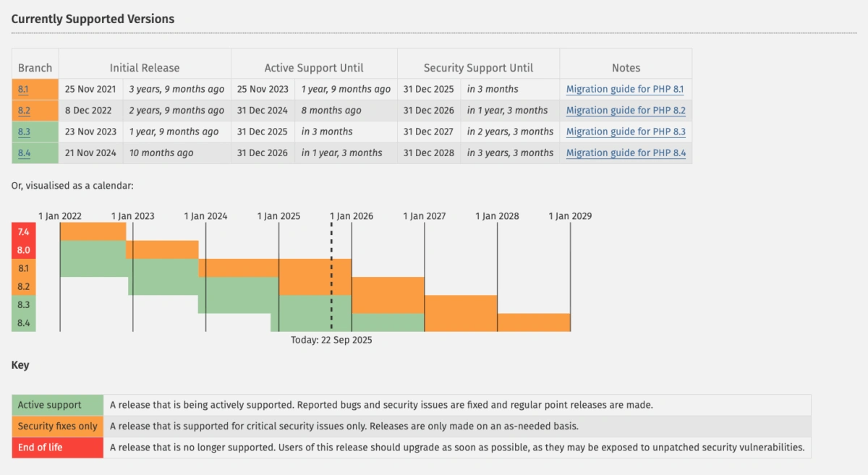Viewport: 868px width, 475px height.
Task: Click the Active Support Until column header
Action: 314,68
